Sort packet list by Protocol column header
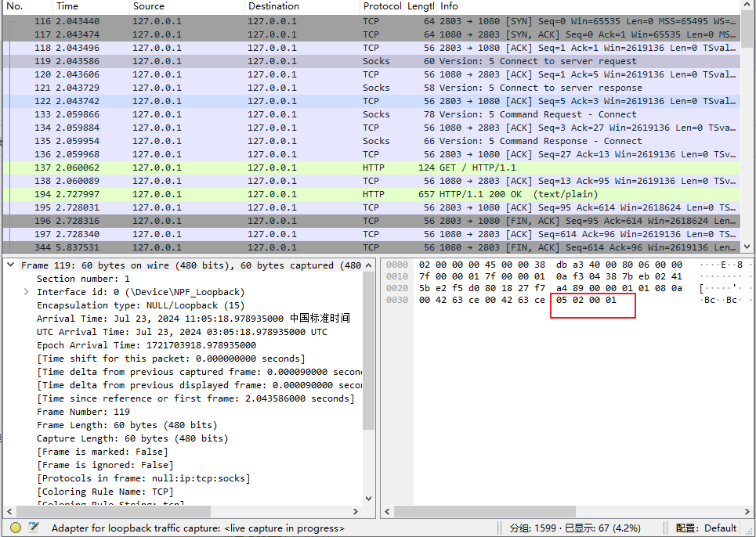This screenshot has height=537, width=756. pyautogui.click(x=382, y=6)
